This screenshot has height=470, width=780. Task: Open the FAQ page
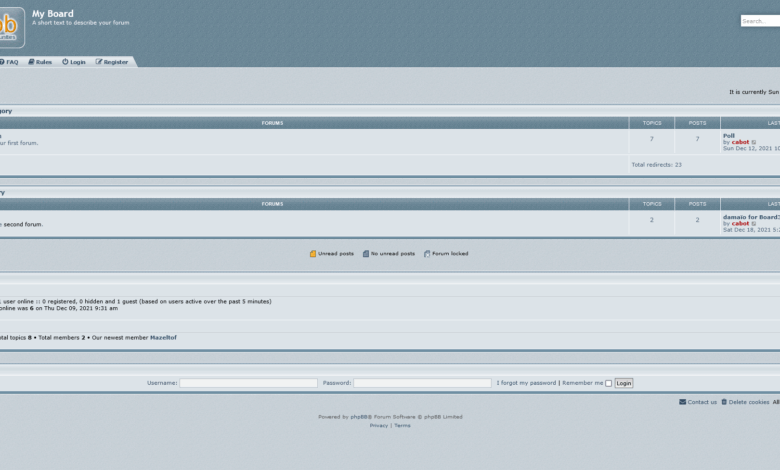(x=12, y=62)
